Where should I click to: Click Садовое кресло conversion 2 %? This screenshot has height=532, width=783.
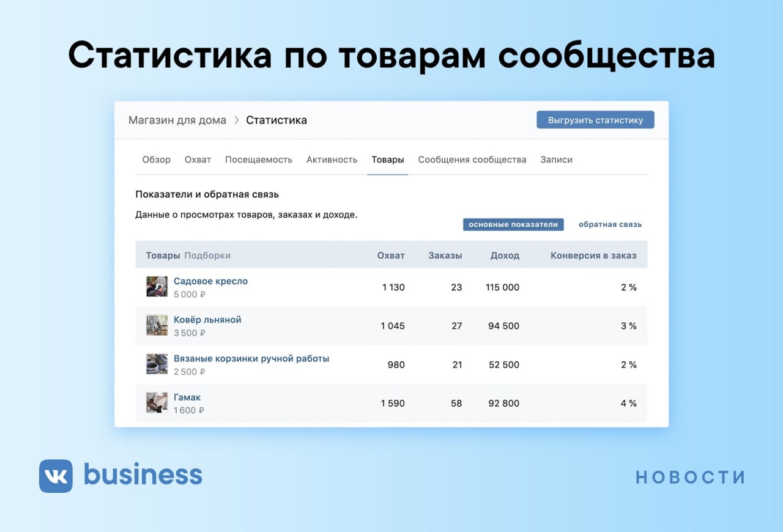pyautogui.click(x=629, y=287)
